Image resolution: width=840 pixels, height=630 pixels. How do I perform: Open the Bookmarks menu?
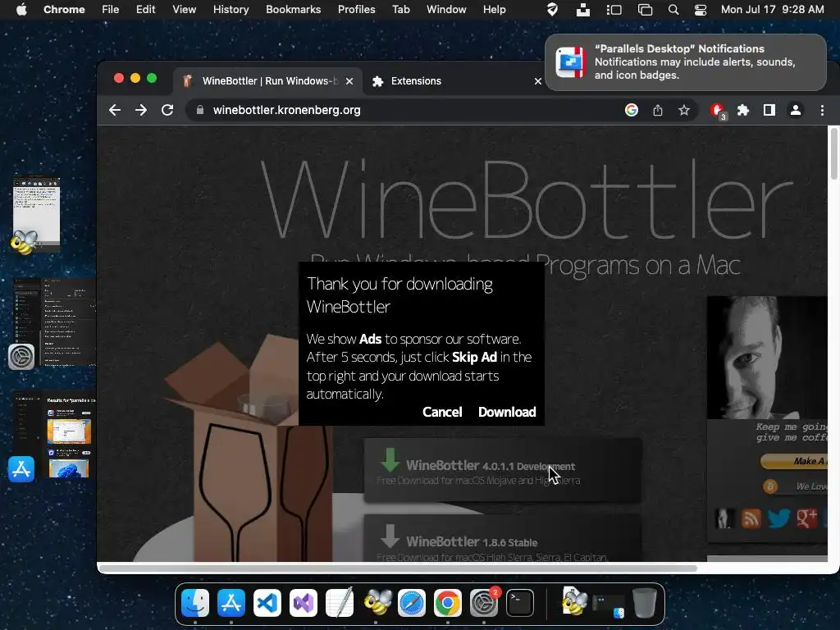click(x=293, y=10)
